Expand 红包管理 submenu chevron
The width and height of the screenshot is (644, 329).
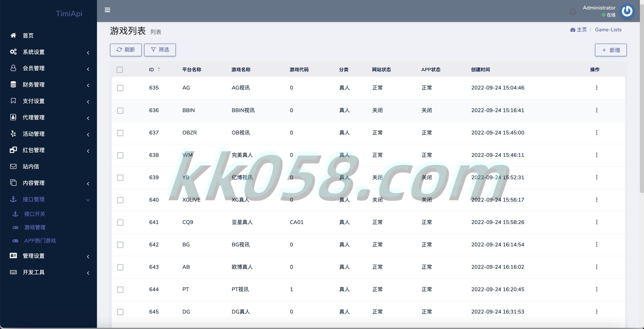click(x=88, y=151)
